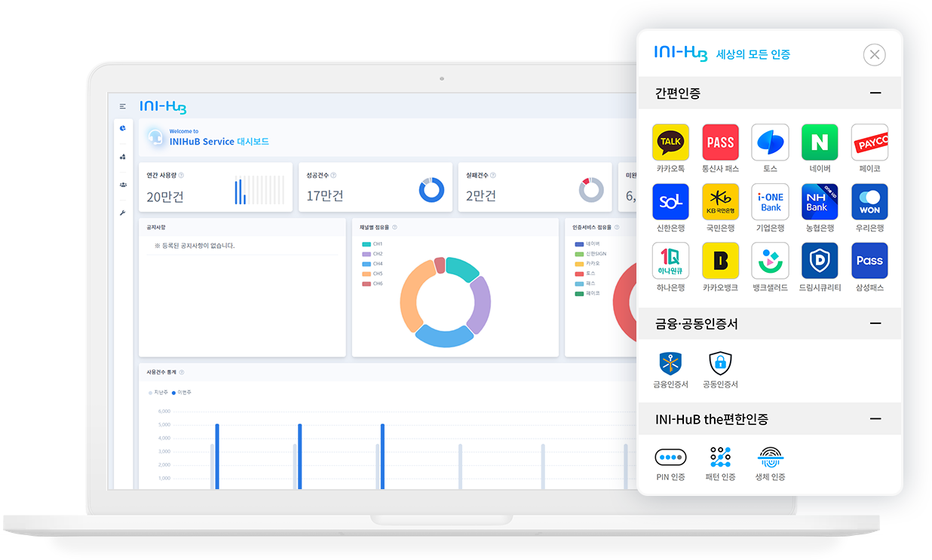Choose PIN 인증 authentication
The width and height of the screenshot is (932, 560).
pyautogui.click(x=670, y=457)
